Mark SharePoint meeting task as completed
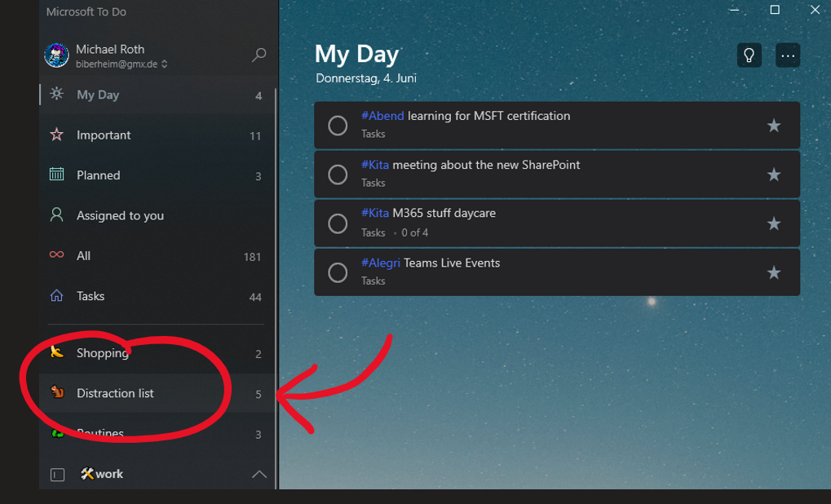Viewport: 831px width, 504px height. click(338, 175)
